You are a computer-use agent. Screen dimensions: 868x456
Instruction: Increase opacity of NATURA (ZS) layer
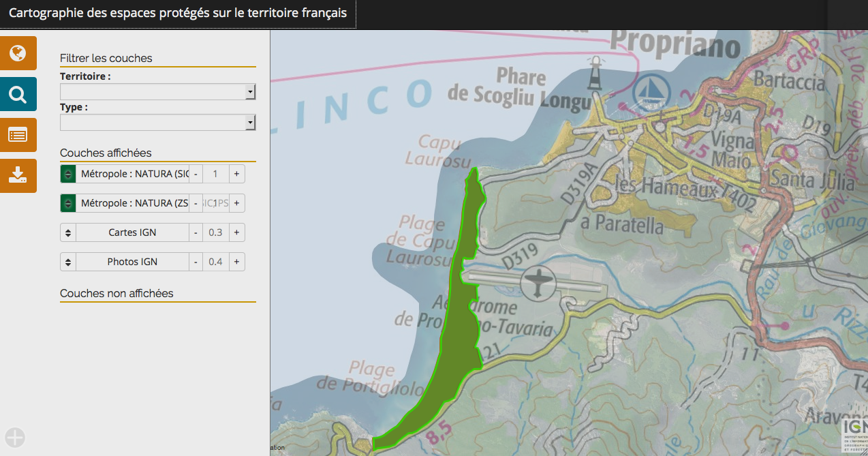[236, 204]
